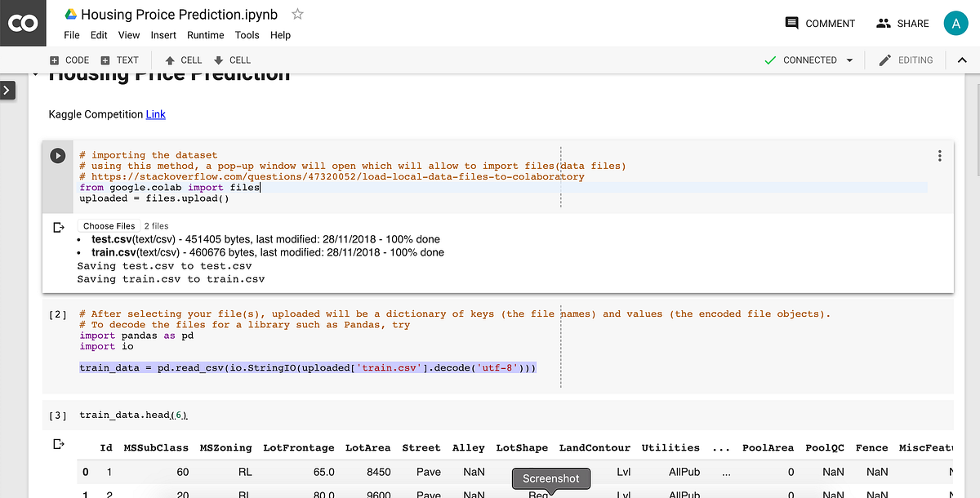Viewport: 980px width, 498px height.
Task: Click the account avatar circle
Action: (x=956, y=23)
